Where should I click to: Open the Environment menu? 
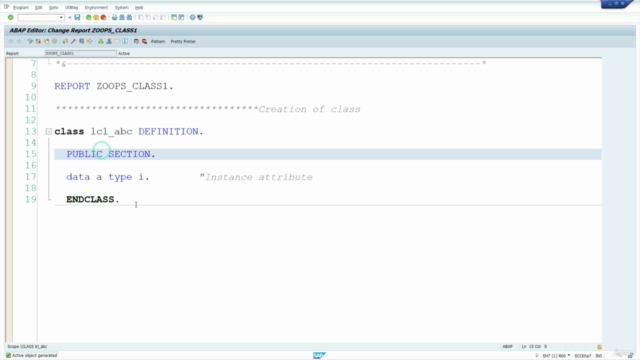tap(96, 7)
